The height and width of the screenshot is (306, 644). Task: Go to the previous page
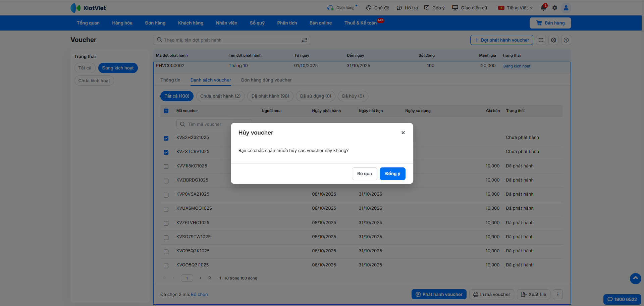click(173, 278)
